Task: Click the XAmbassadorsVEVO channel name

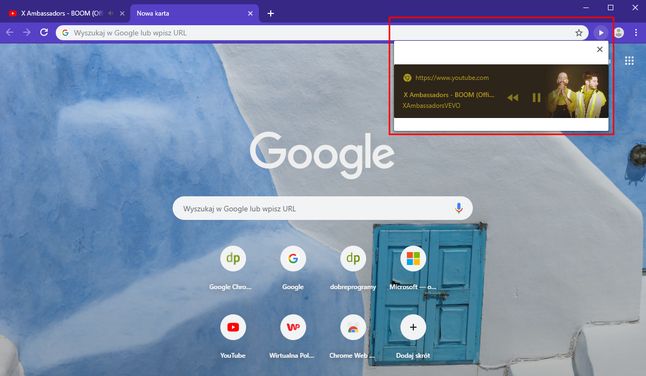Action: point(431,105)
